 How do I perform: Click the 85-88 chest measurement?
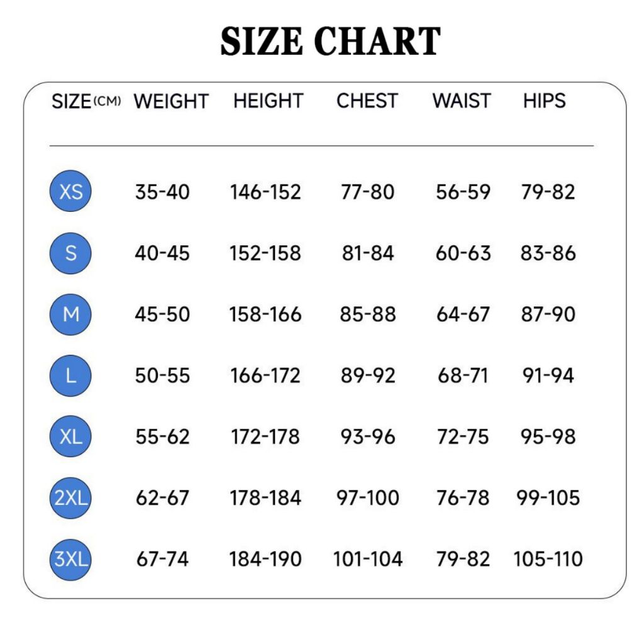pos(367,314)
